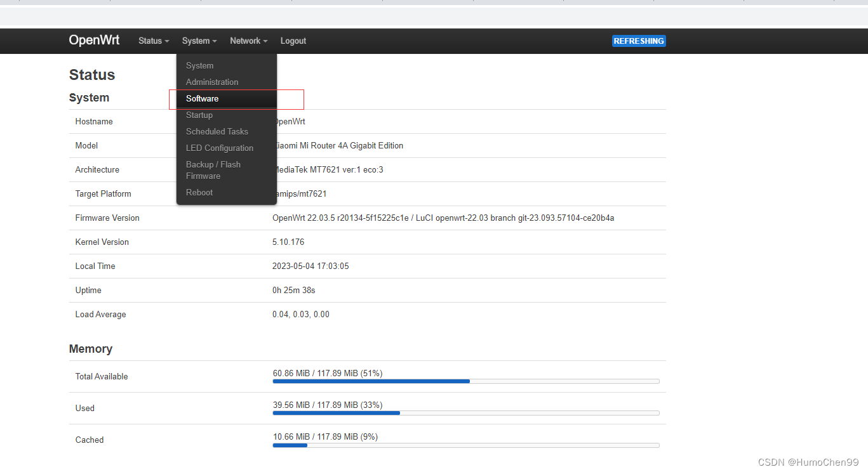Open Scheduled Tasks menu entry
This screenshot has width=868, height=472.
pos(227,131)
